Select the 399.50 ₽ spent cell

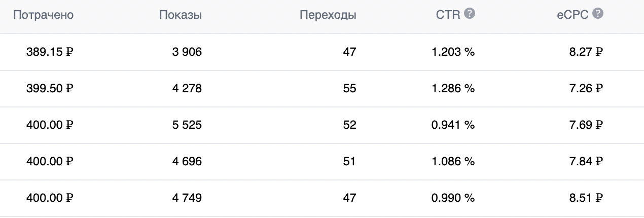(50, 88)
